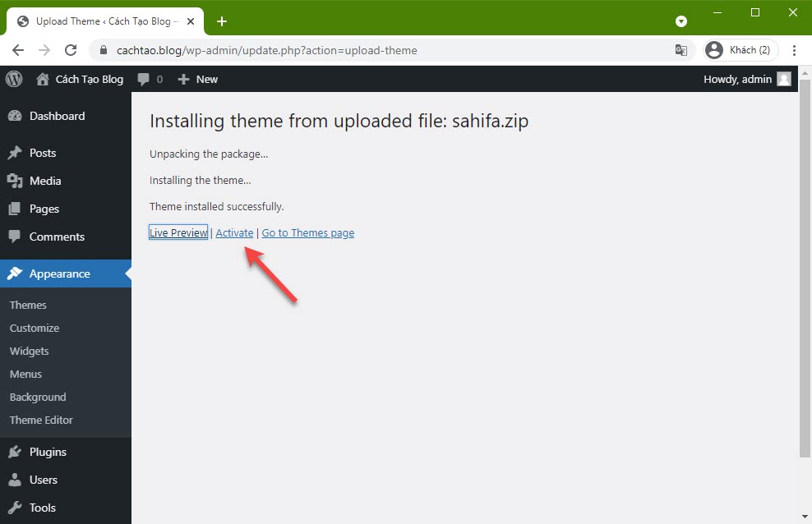Image resolution: width=812 pixels, height=524 pixels.
Task: Click the browser forward arrow
Action: (x=44, y=50)
